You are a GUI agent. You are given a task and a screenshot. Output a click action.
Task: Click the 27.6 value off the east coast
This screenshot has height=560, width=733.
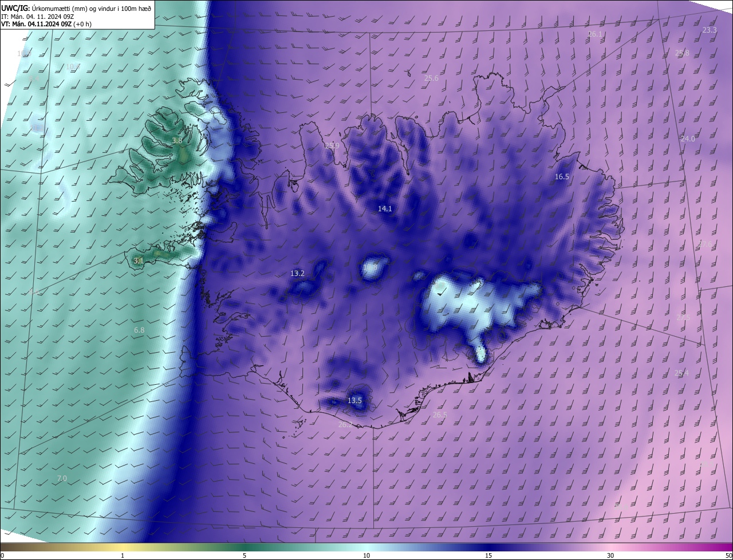(706, 244)
